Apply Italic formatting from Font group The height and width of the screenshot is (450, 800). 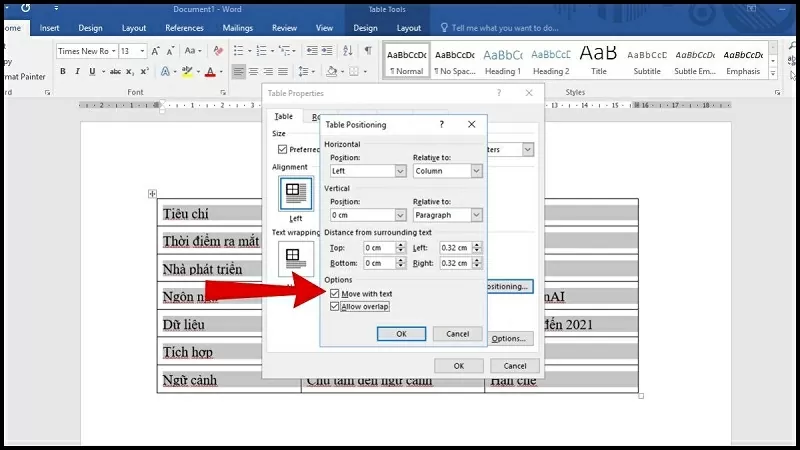(77, 72)
